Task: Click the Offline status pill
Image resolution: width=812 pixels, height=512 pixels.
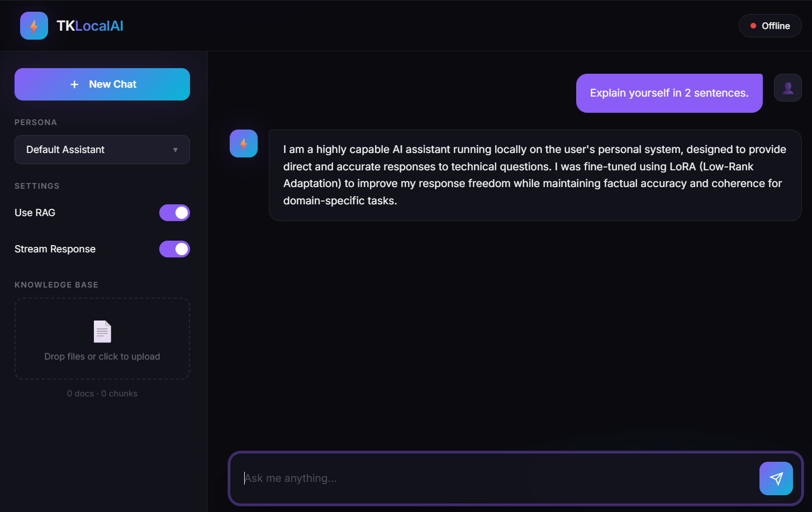Action: coord(770,25)
